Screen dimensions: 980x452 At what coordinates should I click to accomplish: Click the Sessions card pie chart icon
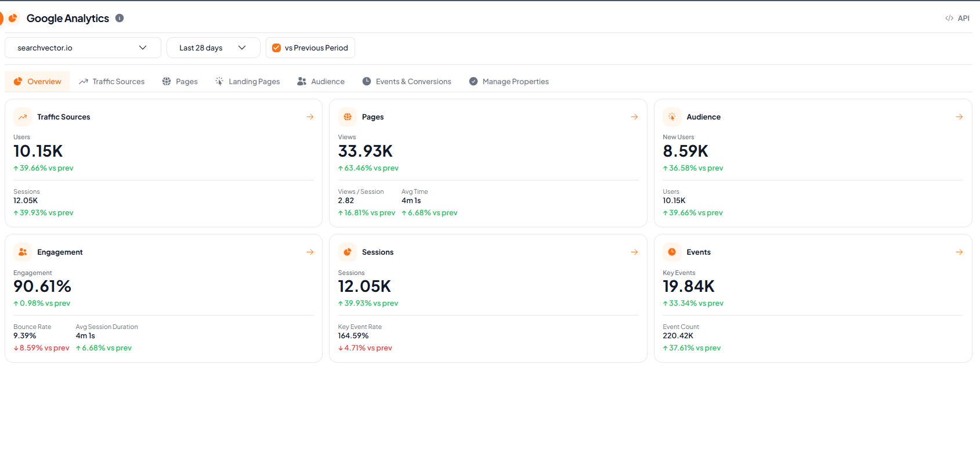click(x=348, y=252)
